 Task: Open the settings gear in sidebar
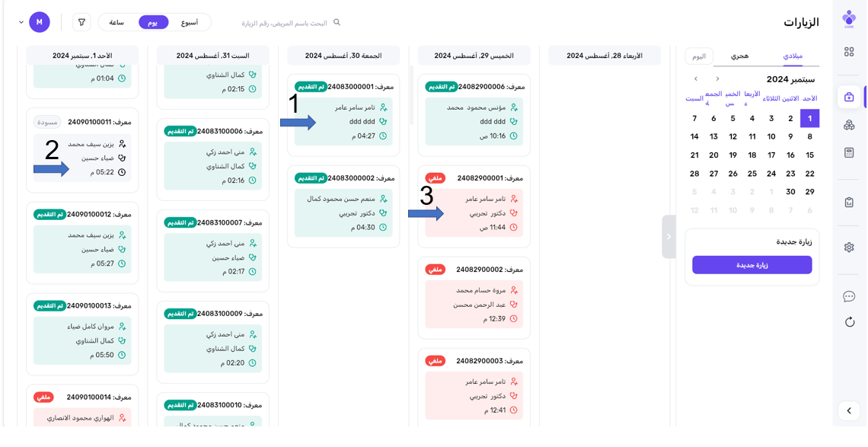click(849, 247)
